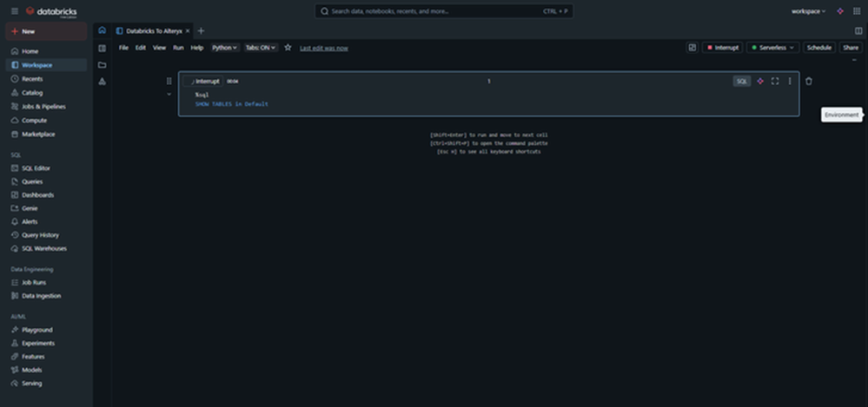Open the icon under the folder icon in notebook rail
Image resolution: width=868 pixels, height=407 pixels.
pyautogui.click(x=102, y=82)
